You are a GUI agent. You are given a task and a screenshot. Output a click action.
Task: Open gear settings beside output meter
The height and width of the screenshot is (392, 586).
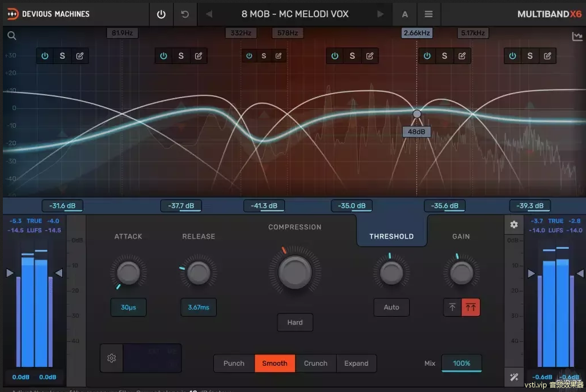514,225
